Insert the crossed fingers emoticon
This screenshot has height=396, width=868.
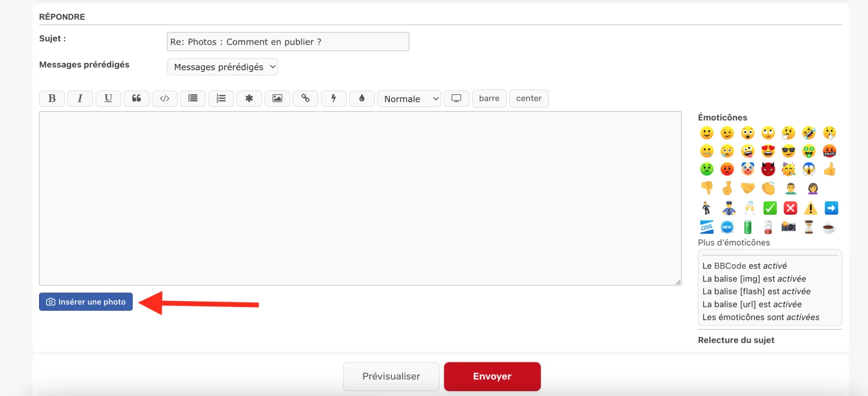click(727, 188)
